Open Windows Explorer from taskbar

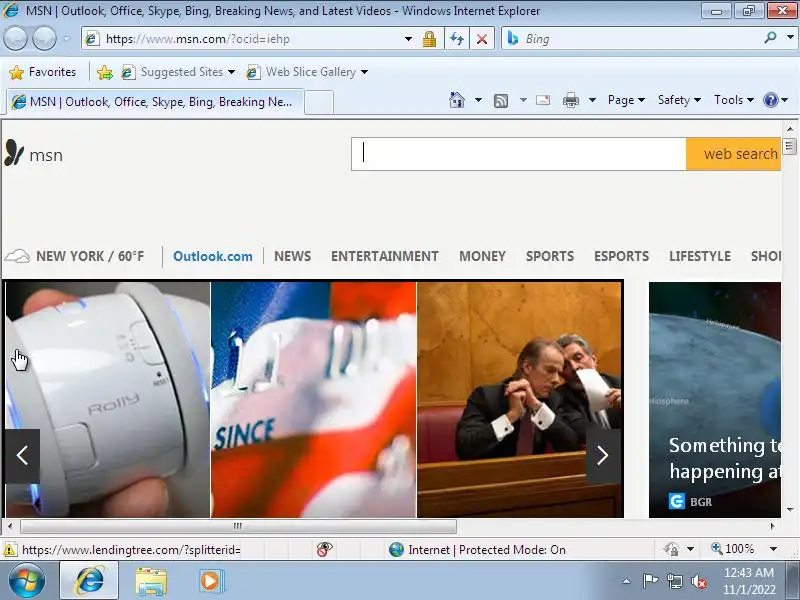coord(151,581)
